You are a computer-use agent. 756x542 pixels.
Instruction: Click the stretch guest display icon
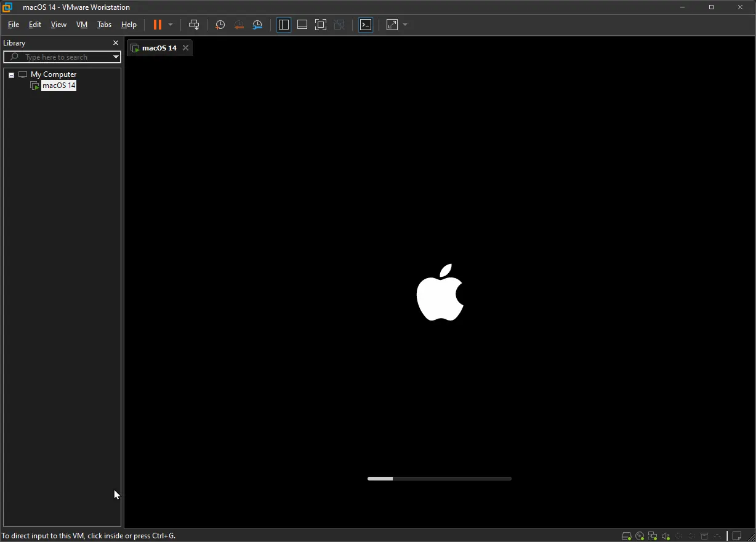(x=392, y=25)
